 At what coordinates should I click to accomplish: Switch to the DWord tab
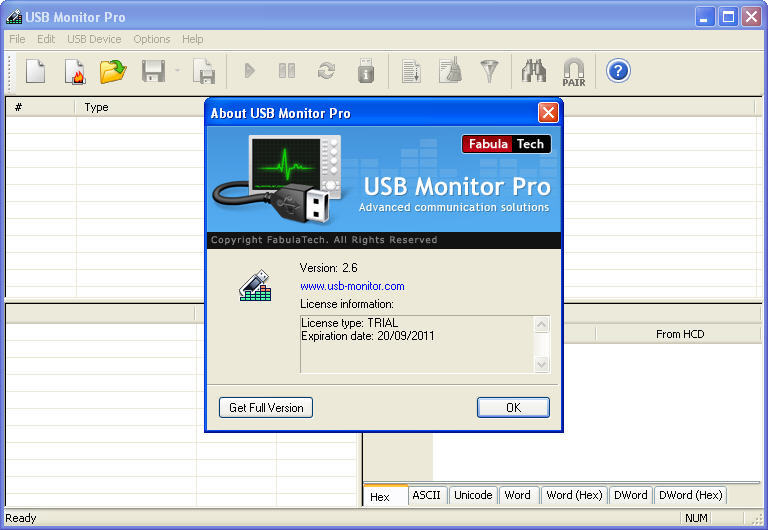point(630,495)
